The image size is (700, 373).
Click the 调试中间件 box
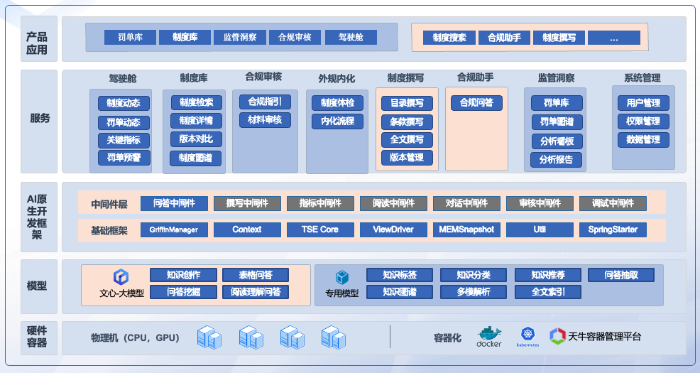(x=613, y=203)
